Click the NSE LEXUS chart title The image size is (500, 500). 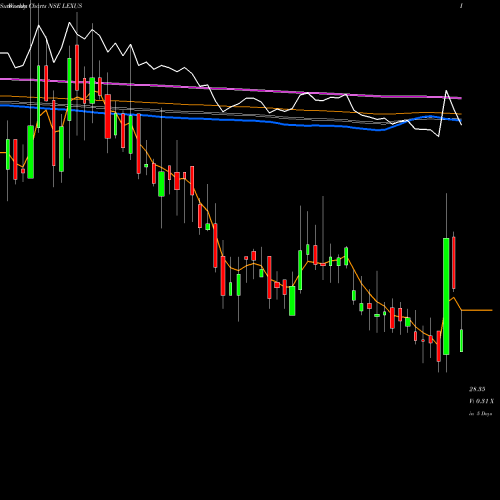point(41,6)
